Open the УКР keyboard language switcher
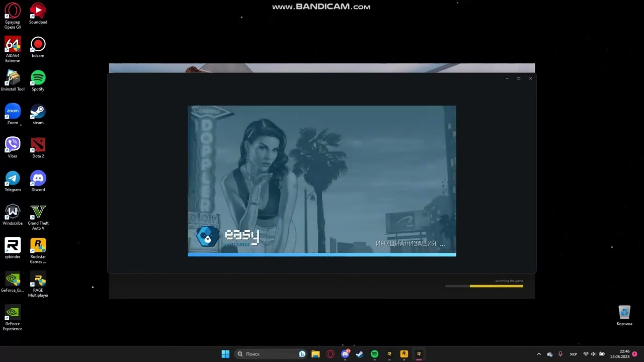 coord(573,354)
